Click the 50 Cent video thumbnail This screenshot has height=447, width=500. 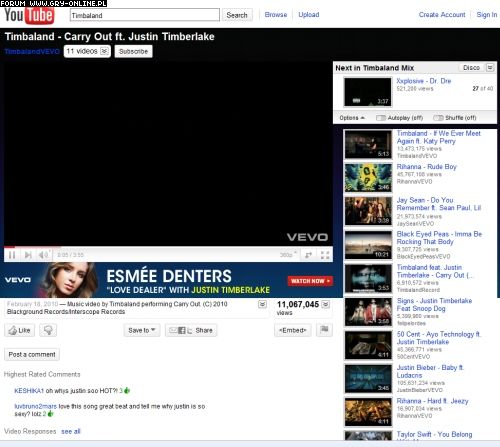point(368,345)
